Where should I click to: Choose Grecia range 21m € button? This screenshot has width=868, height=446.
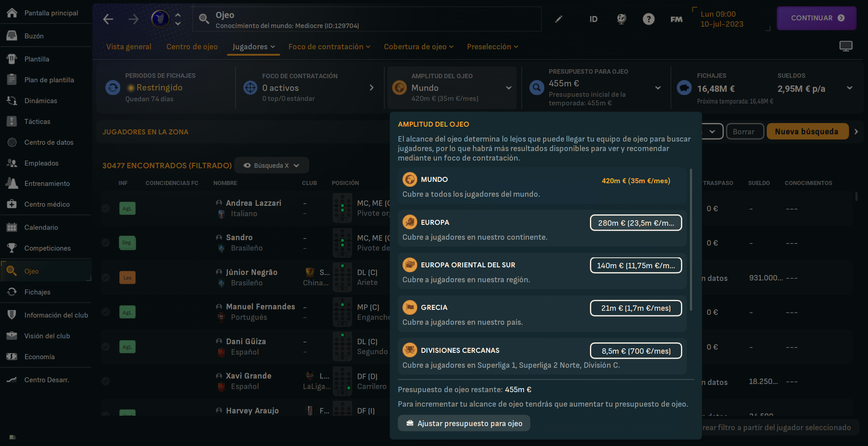pyautogui.click(x=636, y=308)
